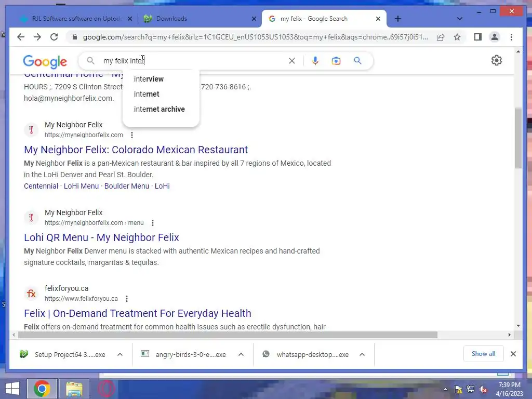Go forward to the next page
Image resolution: width=532 pixels, height=399 pixels.
(37, 37)
